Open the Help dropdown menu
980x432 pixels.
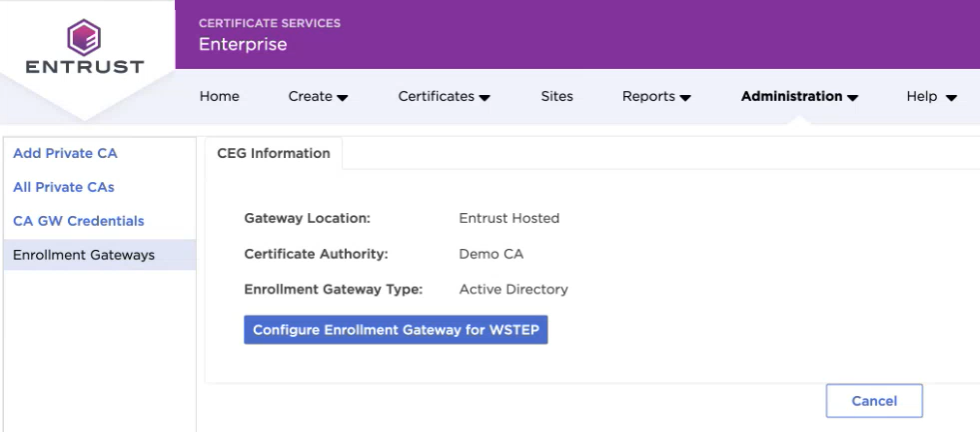pyautogui.click(x=931, y=97)
